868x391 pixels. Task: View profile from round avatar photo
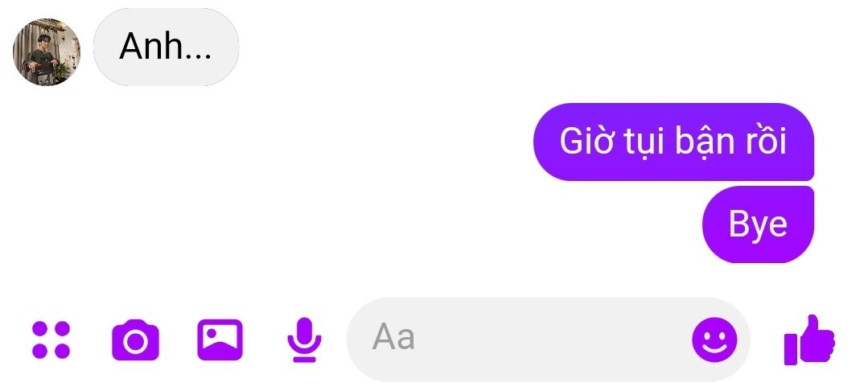coord(47,52)
